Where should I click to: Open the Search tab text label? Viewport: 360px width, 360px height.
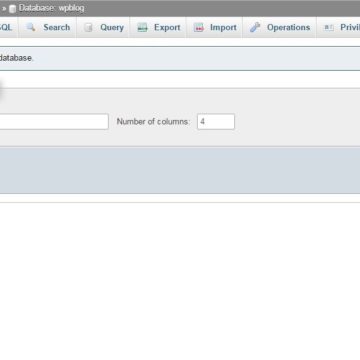tap(57, 27)
